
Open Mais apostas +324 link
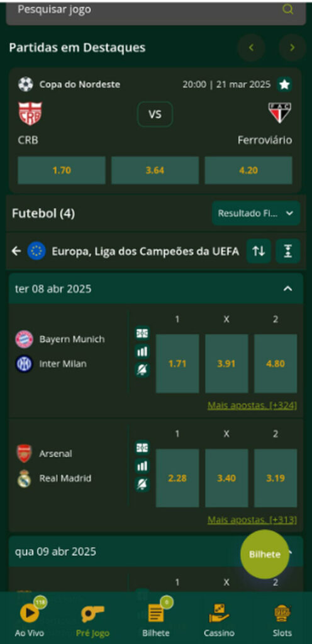(x=252, y=406)
